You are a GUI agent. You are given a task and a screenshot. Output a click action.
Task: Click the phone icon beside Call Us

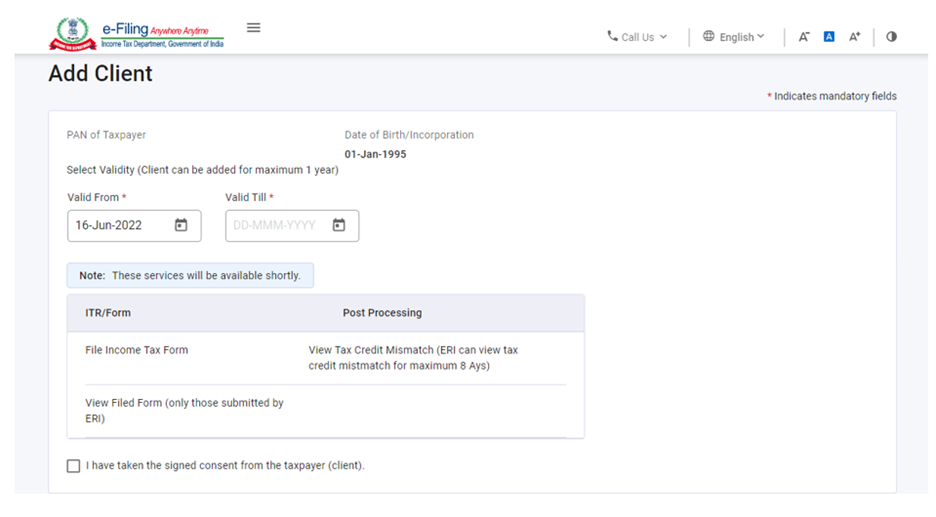612,36
